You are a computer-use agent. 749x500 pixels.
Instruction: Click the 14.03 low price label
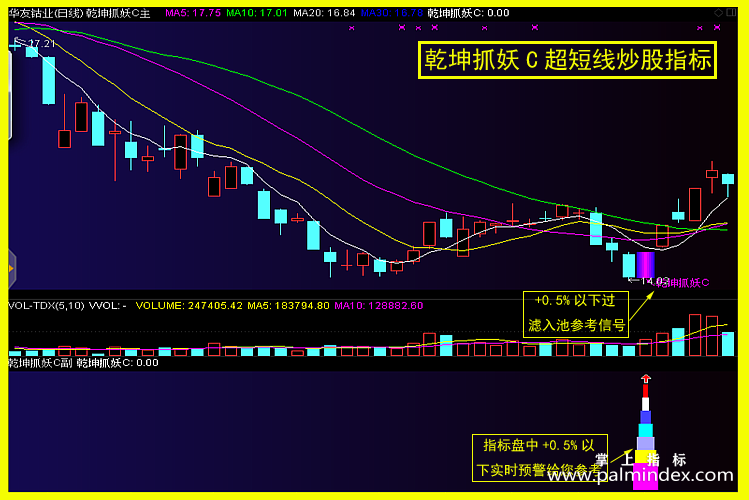(654, 281)
